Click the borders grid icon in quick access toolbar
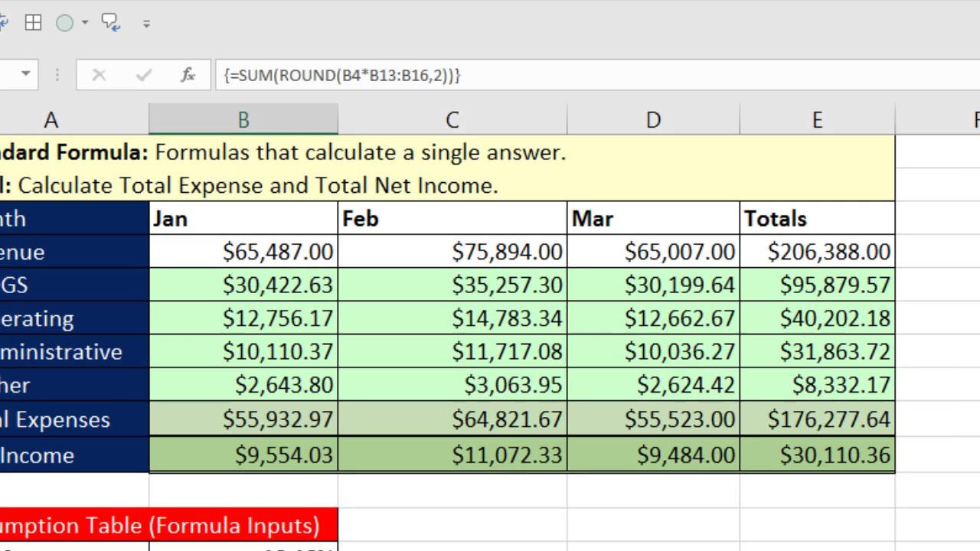This screenshot has width=980, height=551. [x=33, y=23]
